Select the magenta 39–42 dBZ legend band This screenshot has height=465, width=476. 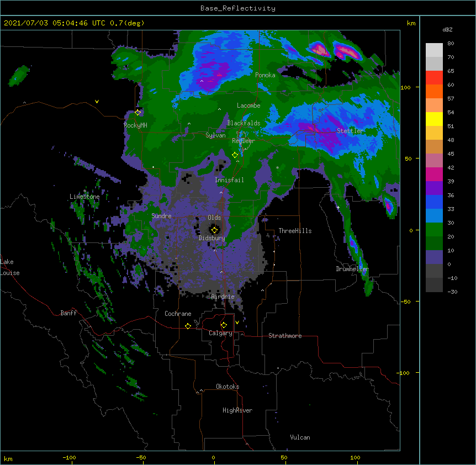tap(434, 174)
